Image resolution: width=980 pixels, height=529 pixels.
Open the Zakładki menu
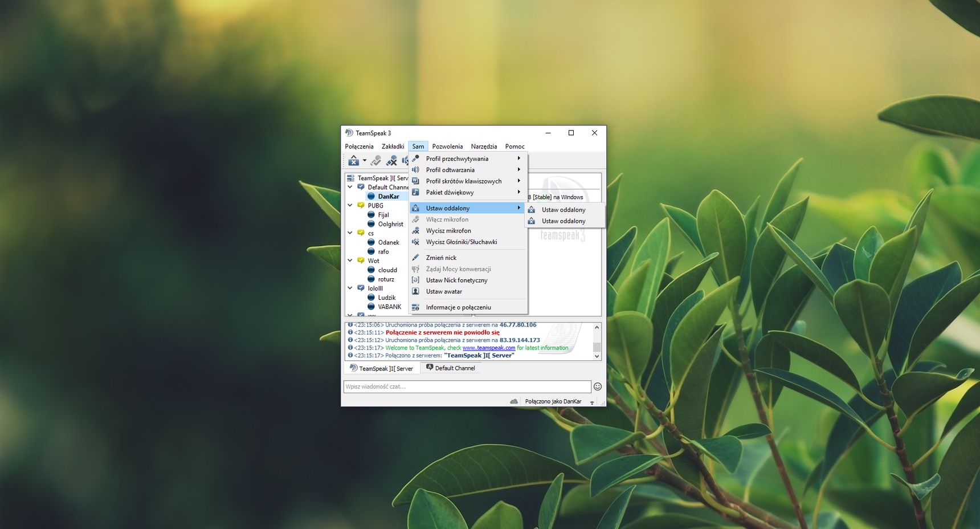tap(393, 147)
